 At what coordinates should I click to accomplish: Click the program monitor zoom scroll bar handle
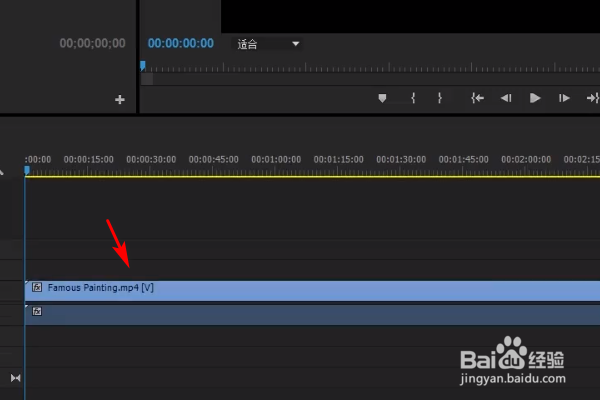147,79
